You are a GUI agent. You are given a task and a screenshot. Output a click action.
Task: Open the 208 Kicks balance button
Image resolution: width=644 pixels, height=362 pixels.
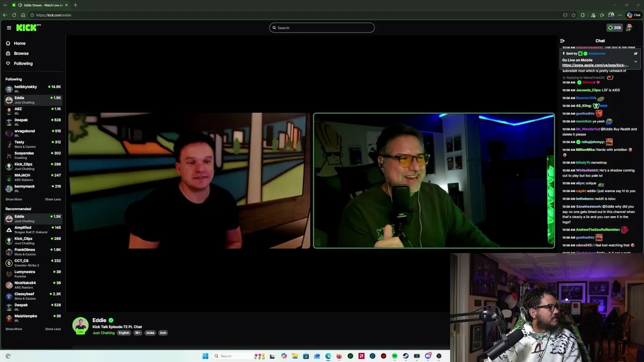pyautogui.click(x=614, y=28)
